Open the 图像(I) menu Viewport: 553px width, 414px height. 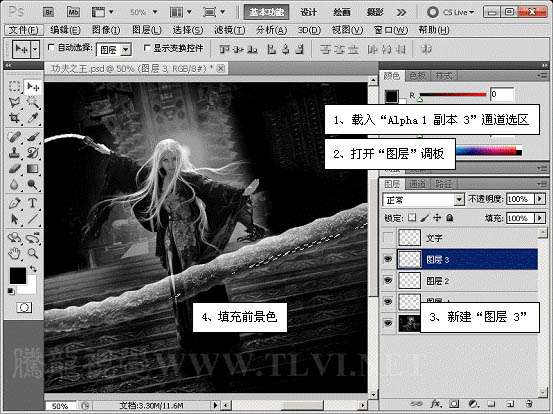coord(106,30)
